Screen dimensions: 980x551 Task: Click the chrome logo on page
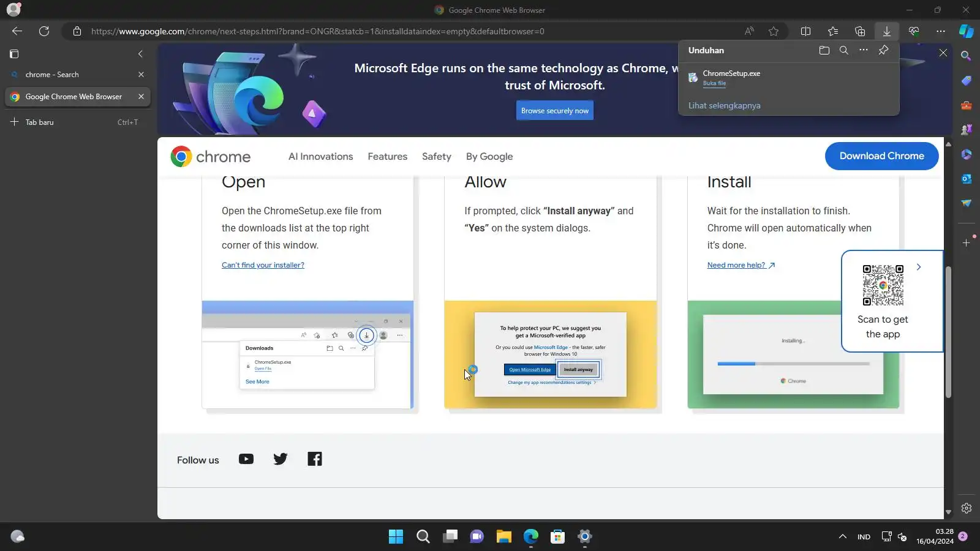[x=211, y=157]
